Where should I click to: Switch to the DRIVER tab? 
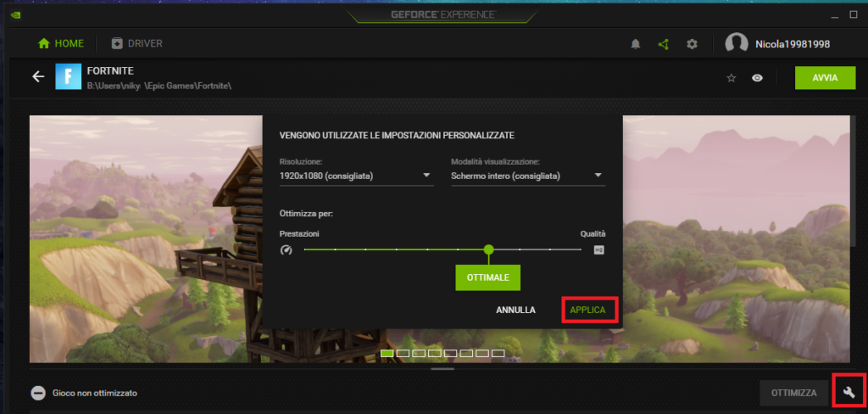pyautogui.click(x=136, y=43)
